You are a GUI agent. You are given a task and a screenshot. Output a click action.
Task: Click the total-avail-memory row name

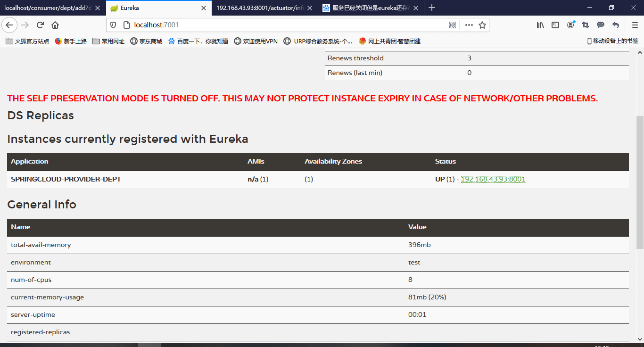coord(41,245)
